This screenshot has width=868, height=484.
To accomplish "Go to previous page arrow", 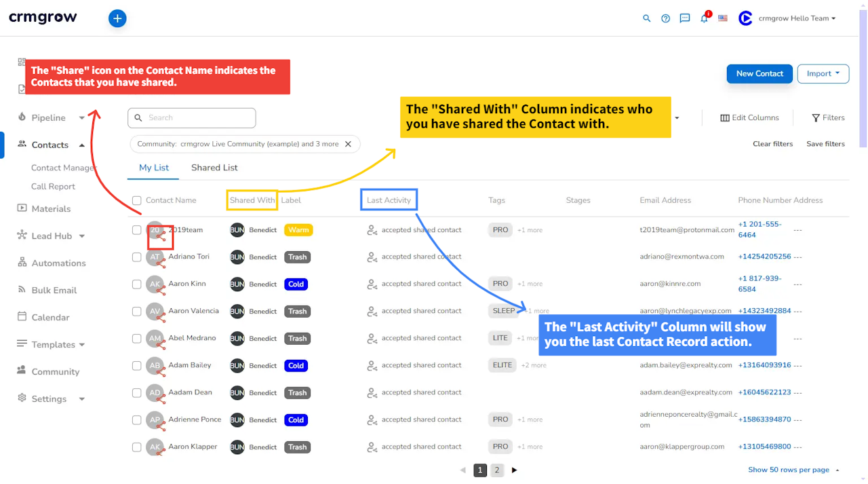I will [463, 470].
